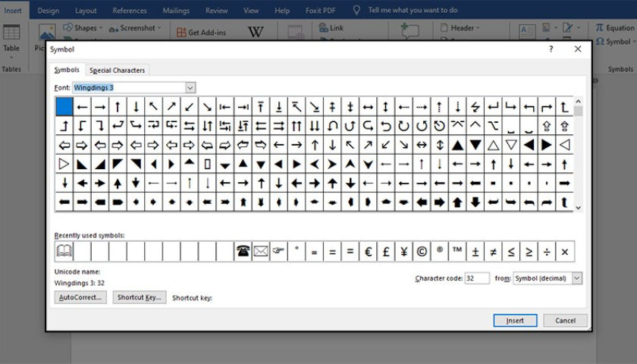This screenshot has width=637, height=364.
Task: Click the AutoCorrect... button
Action: click(x=80, y=298)
